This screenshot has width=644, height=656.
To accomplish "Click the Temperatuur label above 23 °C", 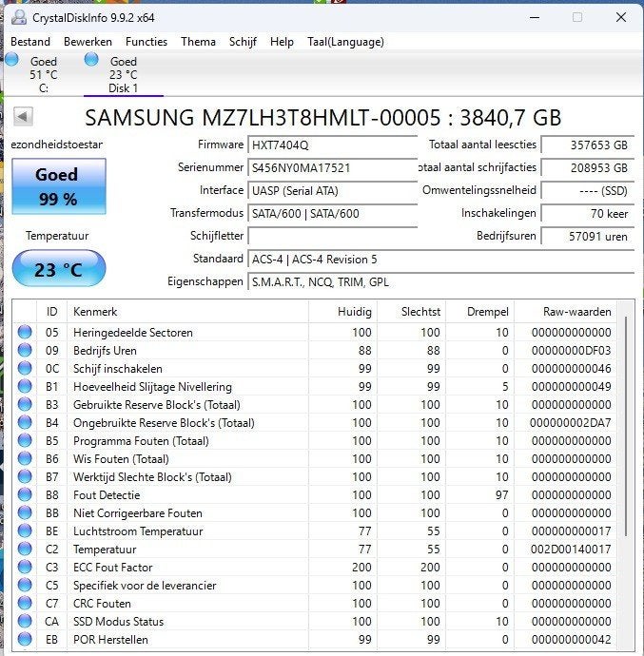I will (57, 236).
